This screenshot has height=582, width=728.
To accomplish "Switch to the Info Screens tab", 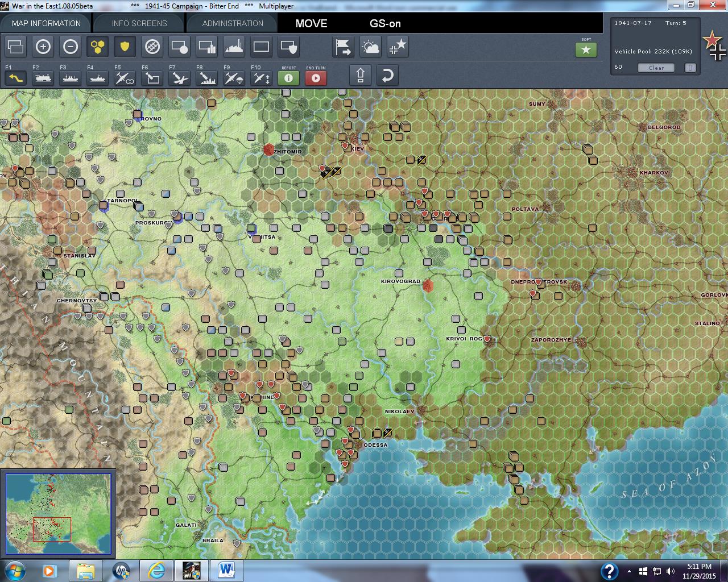I will point(139,23).
